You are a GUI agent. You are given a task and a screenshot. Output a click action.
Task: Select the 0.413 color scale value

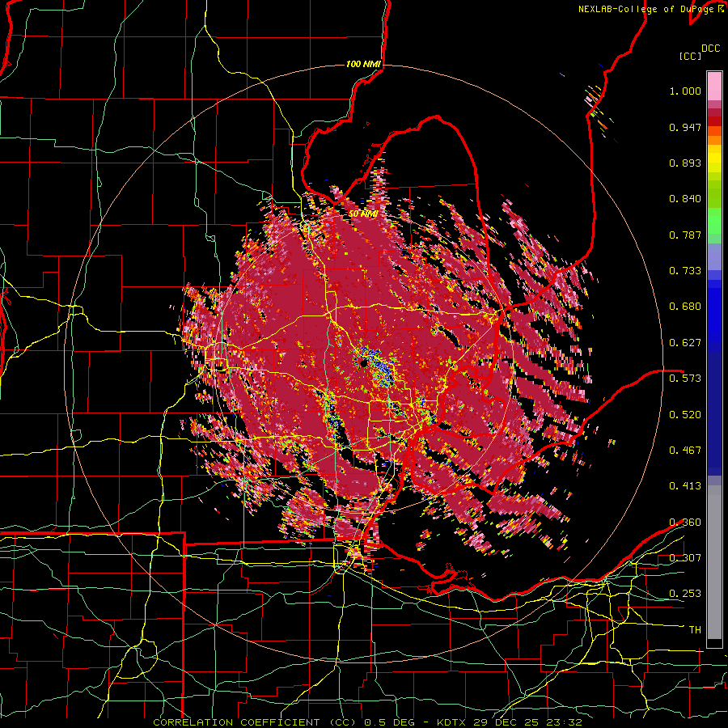coord(685,486)
